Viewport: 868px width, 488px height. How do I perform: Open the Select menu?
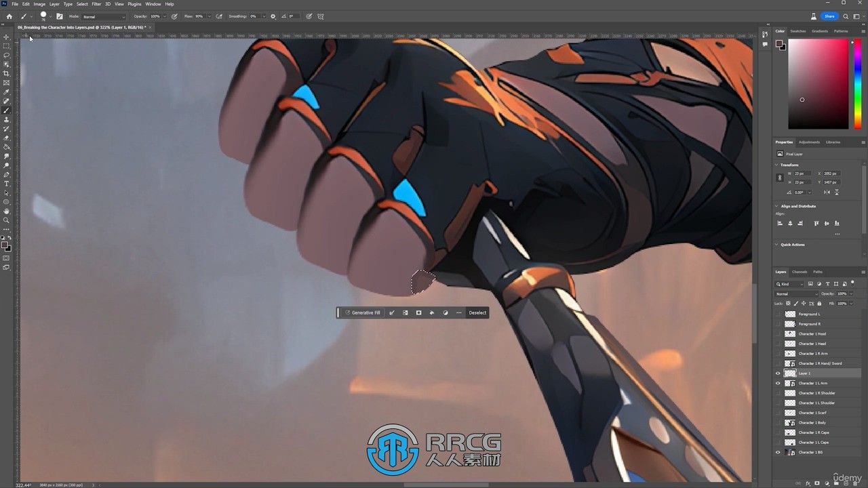[82, 4]
